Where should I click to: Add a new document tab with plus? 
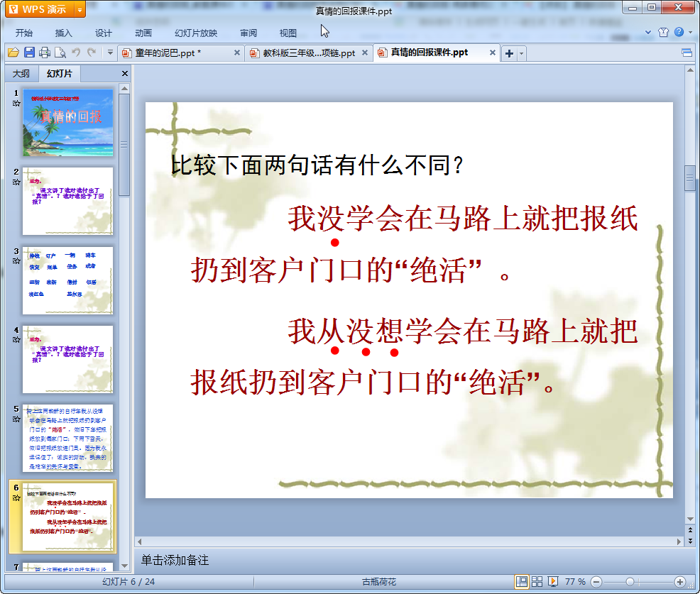pyautogui.click(x=509, y=53)
